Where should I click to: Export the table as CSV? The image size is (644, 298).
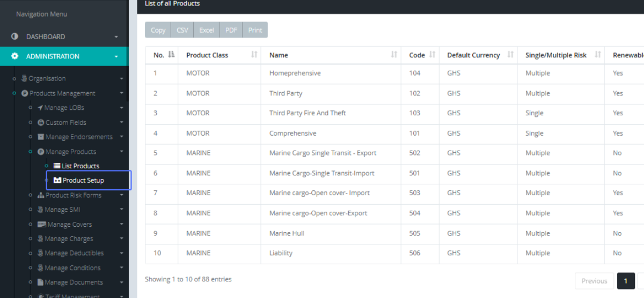tap(182, 30)
